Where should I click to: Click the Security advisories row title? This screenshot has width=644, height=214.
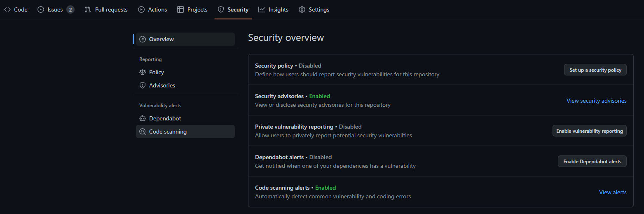click(279, 96)
